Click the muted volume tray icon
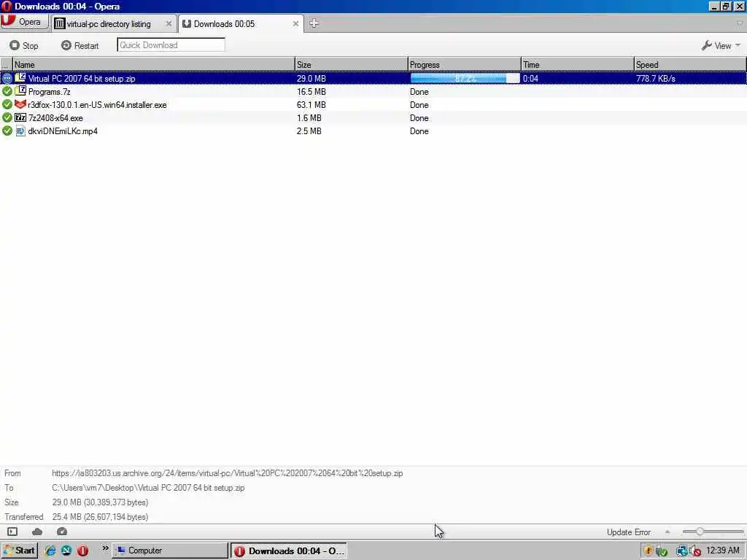Screen dimensions: 747x560 (694, 551)
